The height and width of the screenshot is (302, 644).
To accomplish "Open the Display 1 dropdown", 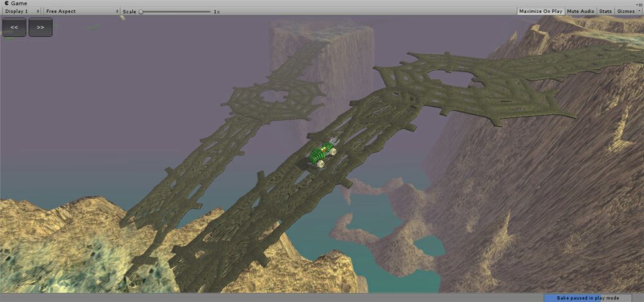I will point(22,11).
